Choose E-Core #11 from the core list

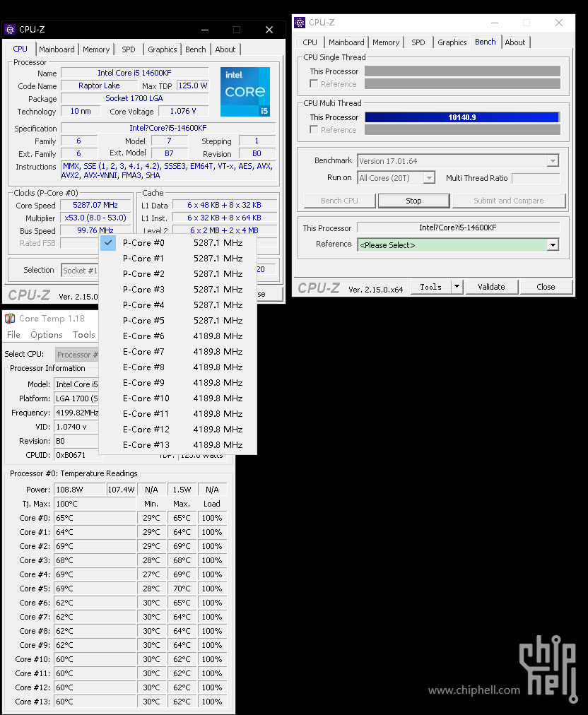pyautogui.click(x=178, y=413)
